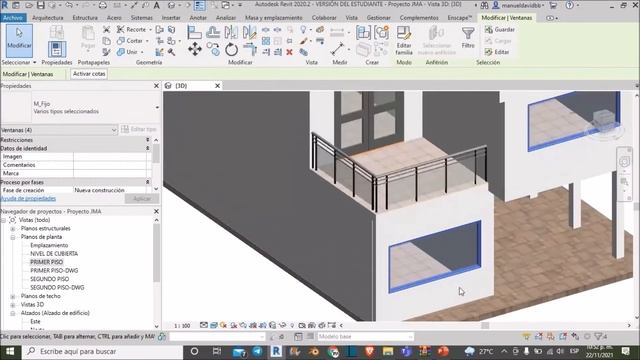Click the Cut clipboard scissors icon
This screenshot has width=640, height=360.
coord(106,29)
